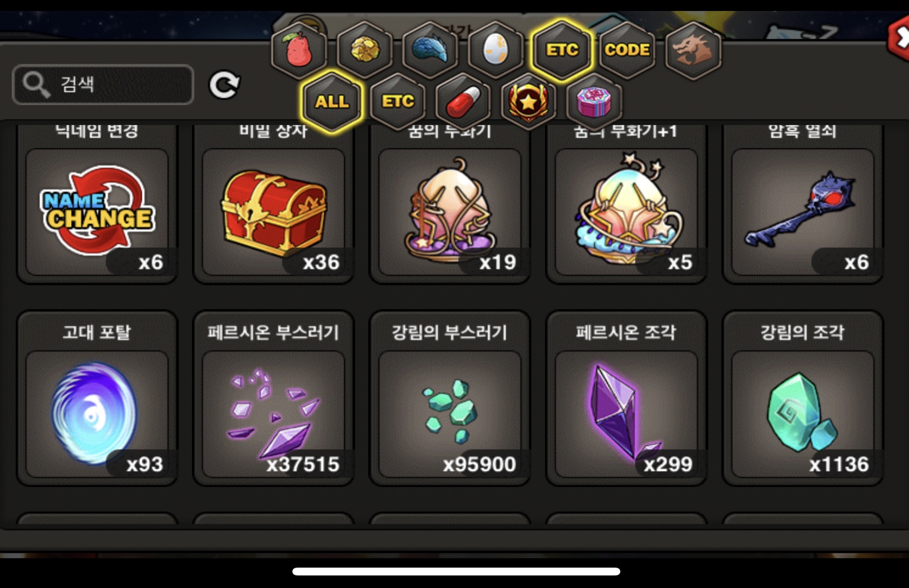Viewport: 909px width, 588px height.
Task: Filter by red capsule pill subcategory
Action: point(463,101)
